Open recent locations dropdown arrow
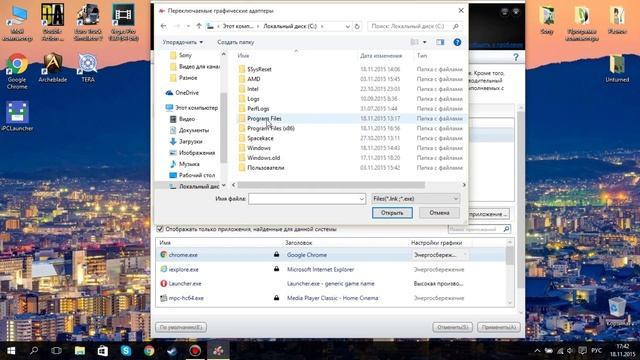 pos(188,26)
